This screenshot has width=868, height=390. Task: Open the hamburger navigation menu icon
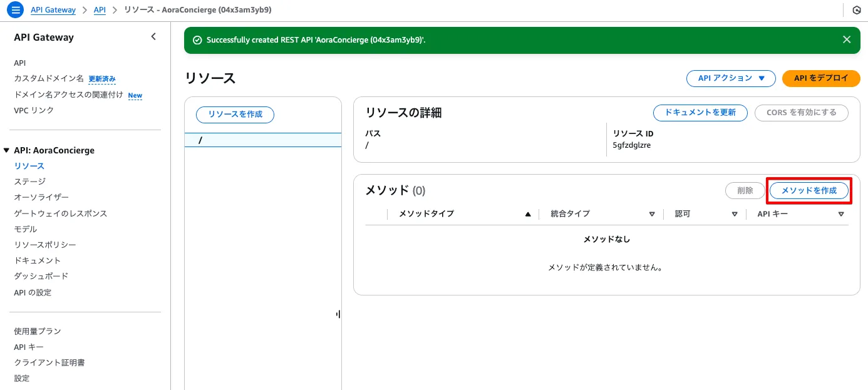tap(17, 10)
